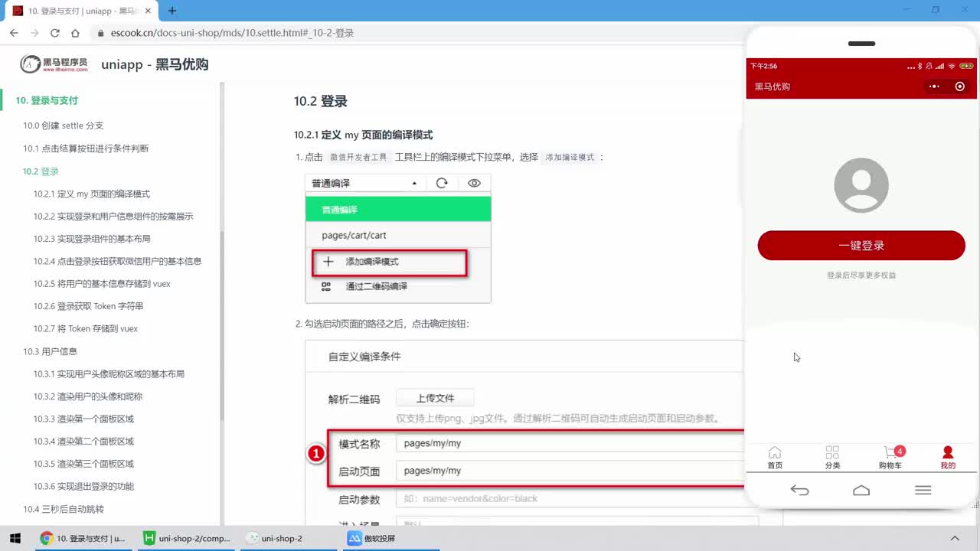
Task: Open the uni-shop-2 HBuilder taskbar item
Action: (187, 538)
